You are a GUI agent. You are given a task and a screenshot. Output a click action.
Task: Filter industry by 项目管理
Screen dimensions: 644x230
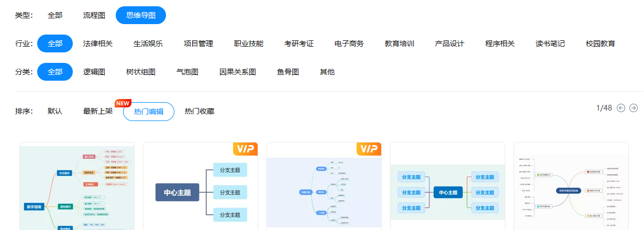tap(198, 43)
